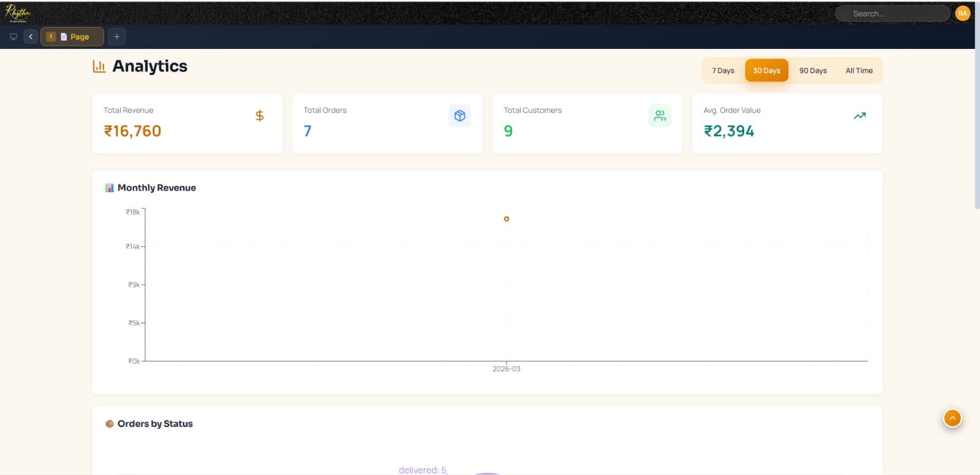Screen dimensions: 980x475
Task: Select the All Time range
Action: (x=859, y=70)
